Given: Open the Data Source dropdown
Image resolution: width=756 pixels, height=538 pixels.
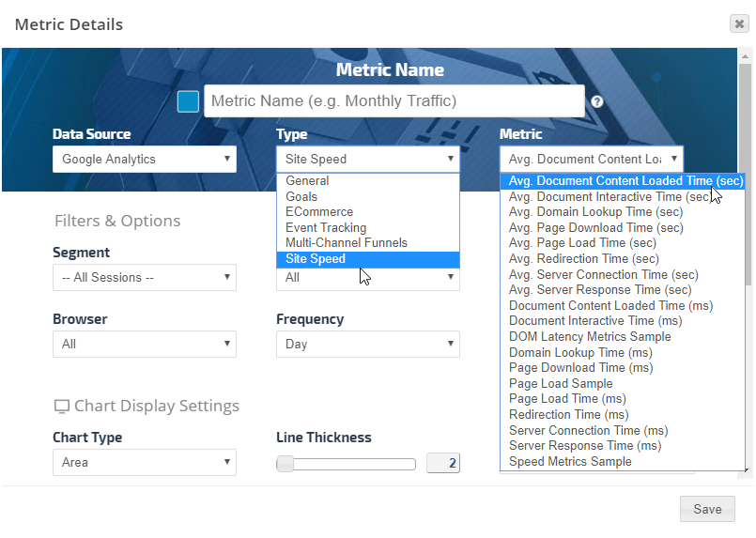Looking at the screenshot, I should [144, 159].
